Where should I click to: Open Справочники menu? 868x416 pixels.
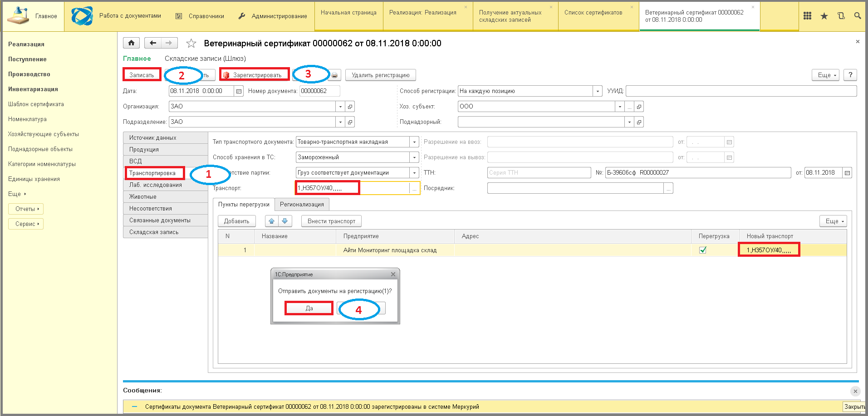(x=200, y=16)
